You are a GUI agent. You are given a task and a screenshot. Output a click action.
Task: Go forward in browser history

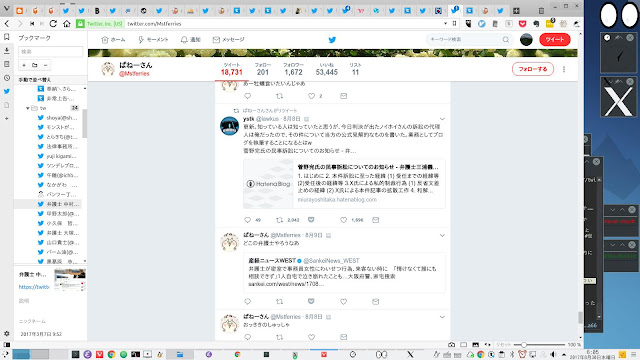pyautogui.click(x=20, y=24)
